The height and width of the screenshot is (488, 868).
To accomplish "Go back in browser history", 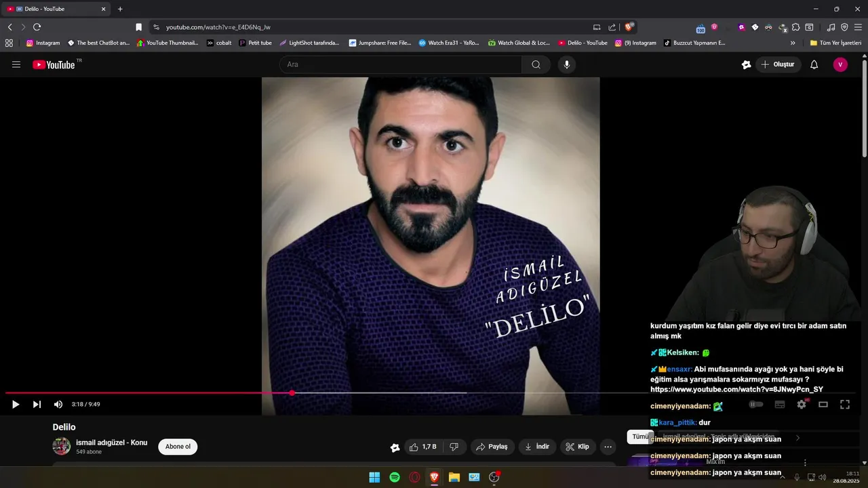I will tap(9, 27).
